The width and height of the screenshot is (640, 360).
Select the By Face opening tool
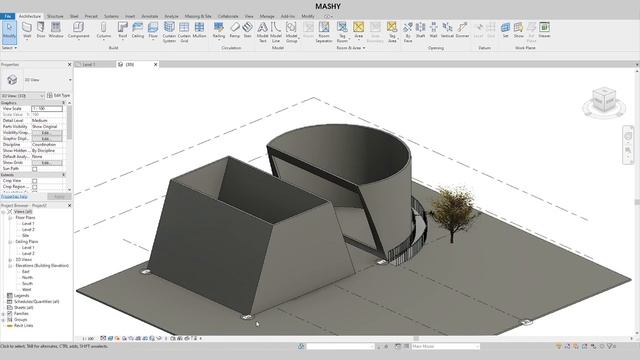[408, 32]
